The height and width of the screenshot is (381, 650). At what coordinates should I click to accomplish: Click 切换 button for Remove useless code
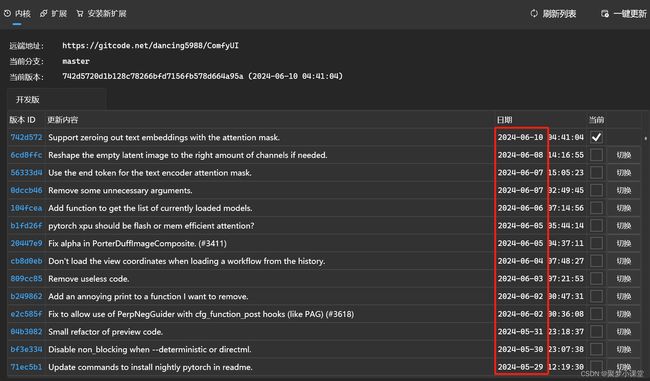click(623, 279)
